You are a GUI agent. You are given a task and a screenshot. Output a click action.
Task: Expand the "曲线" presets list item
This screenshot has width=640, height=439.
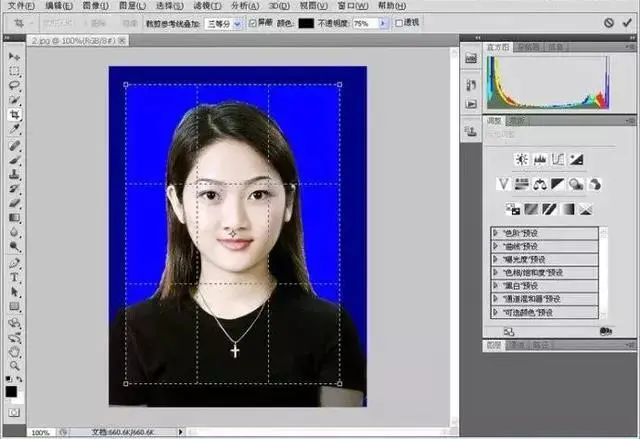(x=496, y=246)
